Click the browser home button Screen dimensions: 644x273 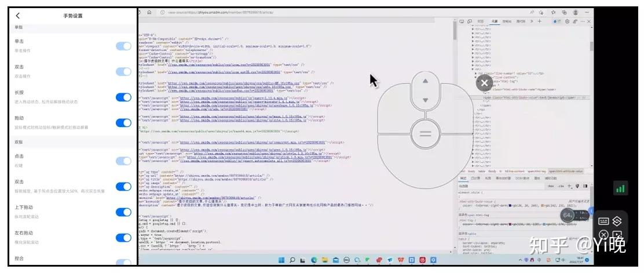click(x=149, y=12)
